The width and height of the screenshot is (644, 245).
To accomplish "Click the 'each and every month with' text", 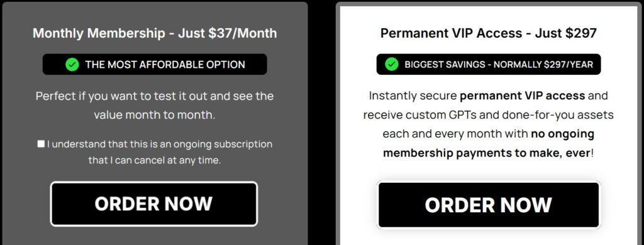I will pyautogui.click(x=455, y=134).
